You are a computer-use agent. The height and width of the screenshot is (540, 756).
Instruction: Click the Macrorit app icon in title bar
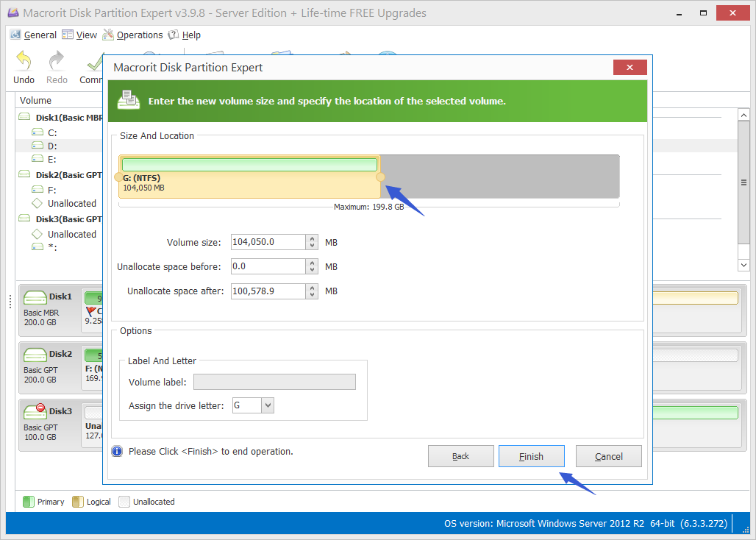click(x=13, y=13)
